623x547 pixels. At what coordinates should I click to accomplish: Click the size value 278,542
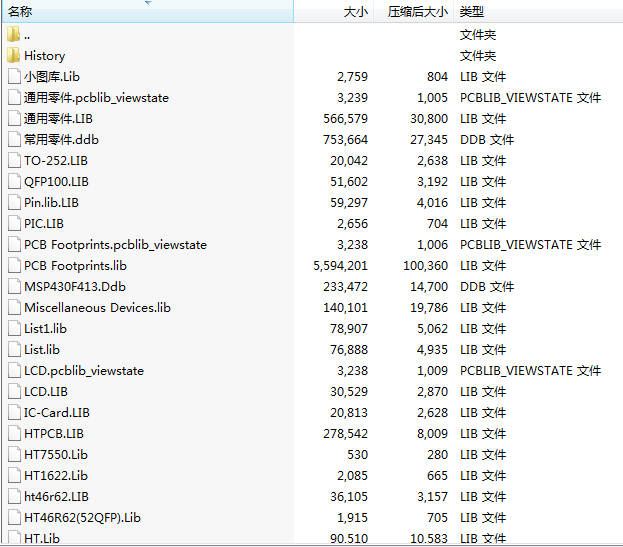tap(346, 433)
